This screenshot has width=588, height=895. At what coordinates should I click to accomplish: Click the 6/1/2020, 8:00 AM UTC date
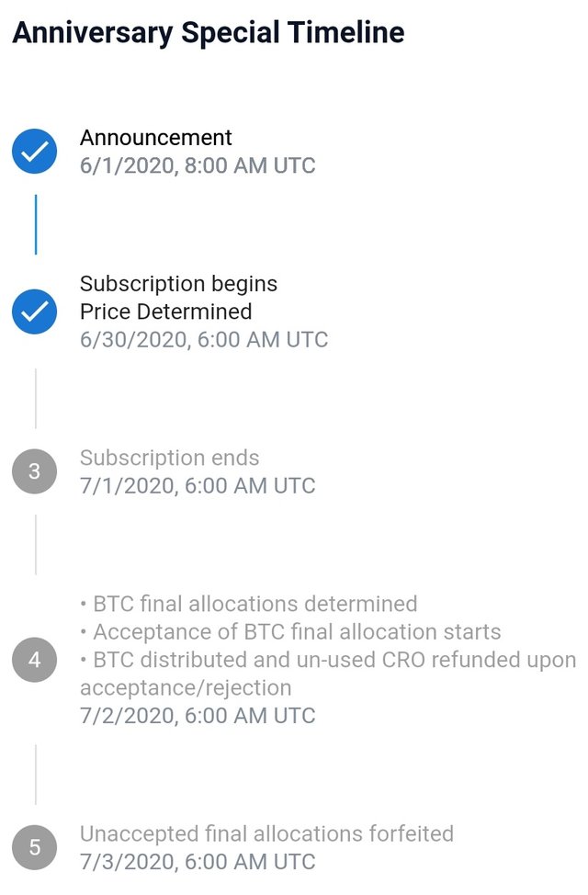coord(198,165)
